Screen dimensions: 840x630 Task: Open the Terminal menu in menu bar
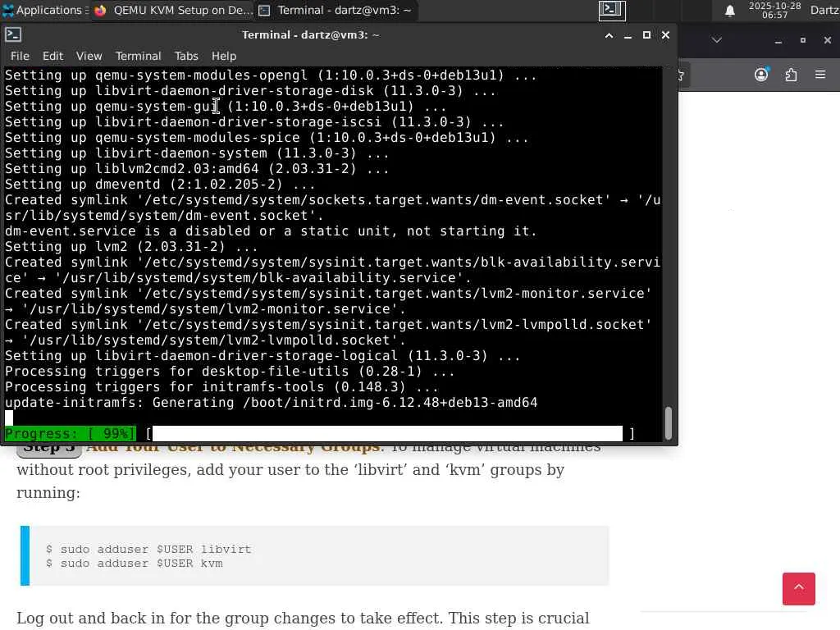138,56
